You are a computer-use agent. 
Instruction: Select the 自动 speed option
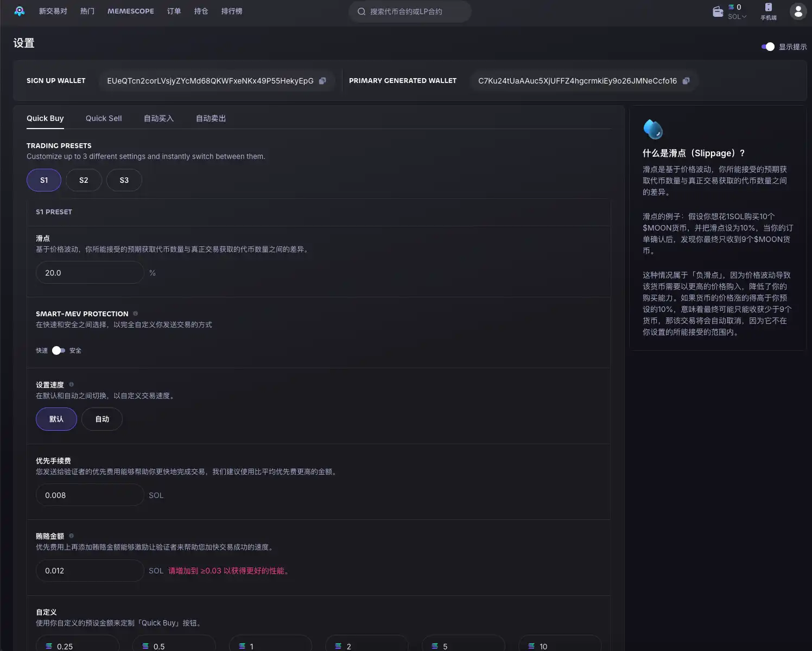pyautogui.click(x=101, y=419)
